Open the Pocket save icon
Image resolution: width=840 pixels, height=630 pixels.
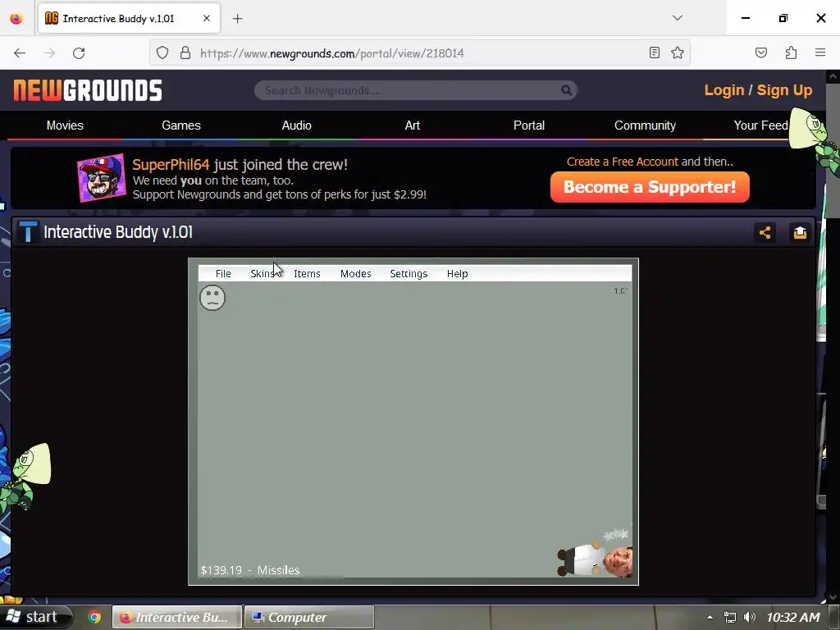[x=761, y=52]
